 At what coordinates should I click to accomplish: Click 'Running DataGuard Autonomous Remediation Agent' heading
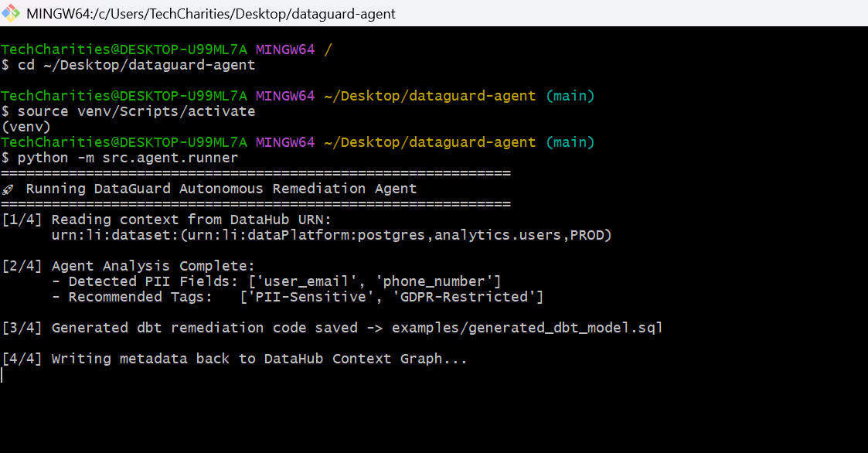221,189
